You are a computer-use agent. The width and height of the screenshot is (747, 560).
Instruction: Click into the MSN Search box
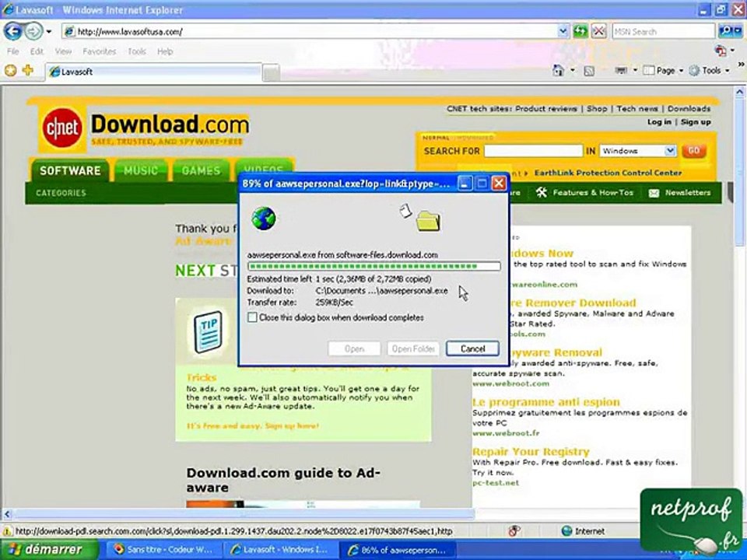[x=663, y=31]
